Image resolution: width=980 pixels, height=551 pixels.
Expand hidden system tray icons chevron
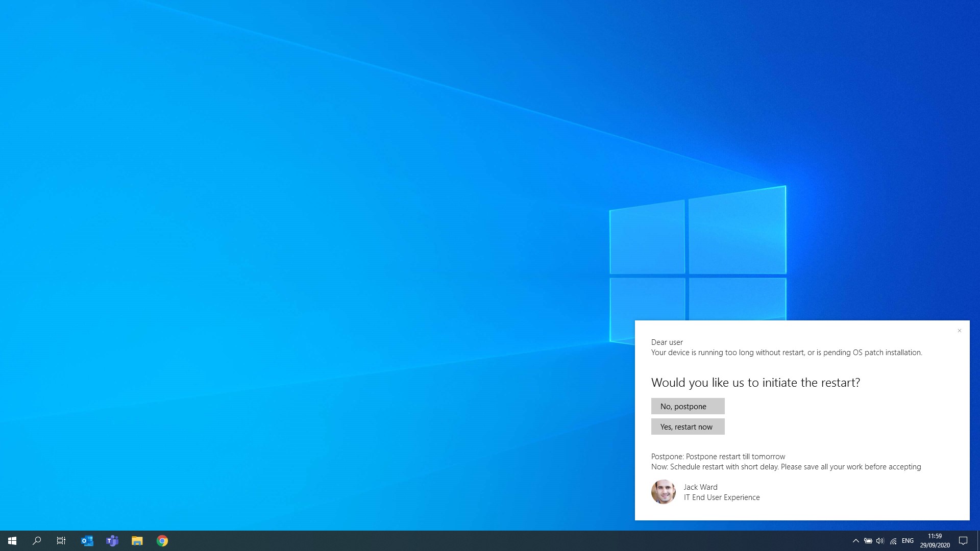pyautogui.click(x=856, y=541)
